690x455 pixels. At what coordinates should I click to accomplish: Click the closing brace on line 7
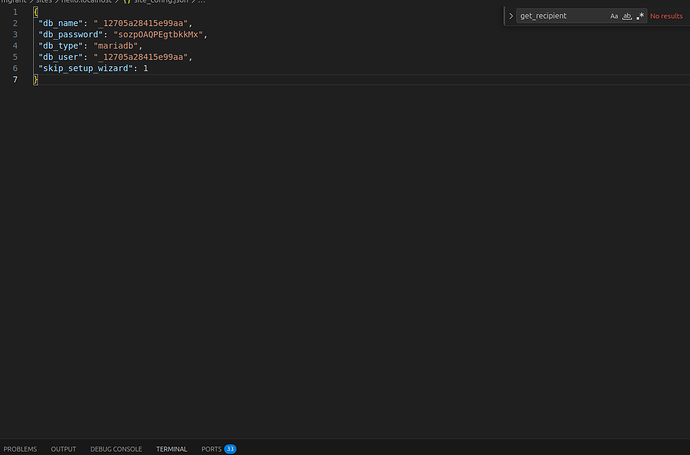pos(35,79)
